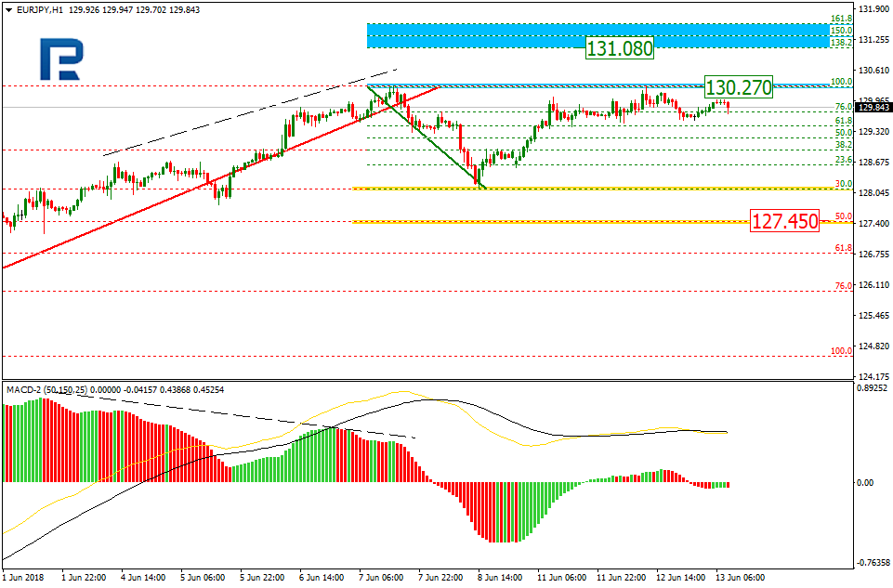Click the 8 Jun 14:00 time label
The height and width of the screenshot is (588, 893).
[x=499, y=578]
